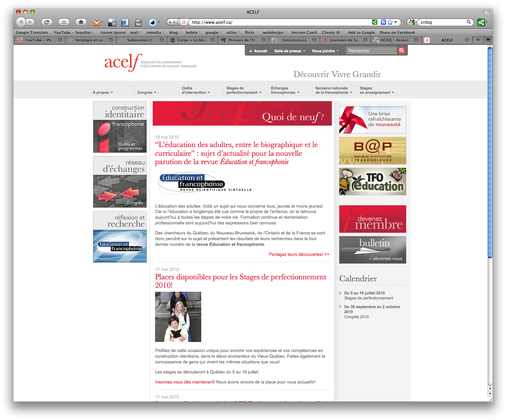Image resolution: width=506 pixels, height=420 pixels.
Task: Open the Stages de perfectionnement calendar entry
Action: (x=368, y=295)
